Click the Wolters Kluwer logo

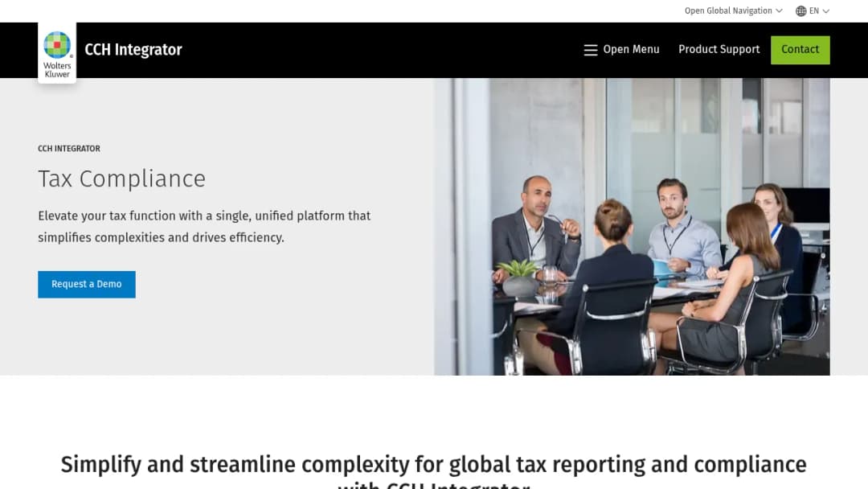click(x=57, y=53)
